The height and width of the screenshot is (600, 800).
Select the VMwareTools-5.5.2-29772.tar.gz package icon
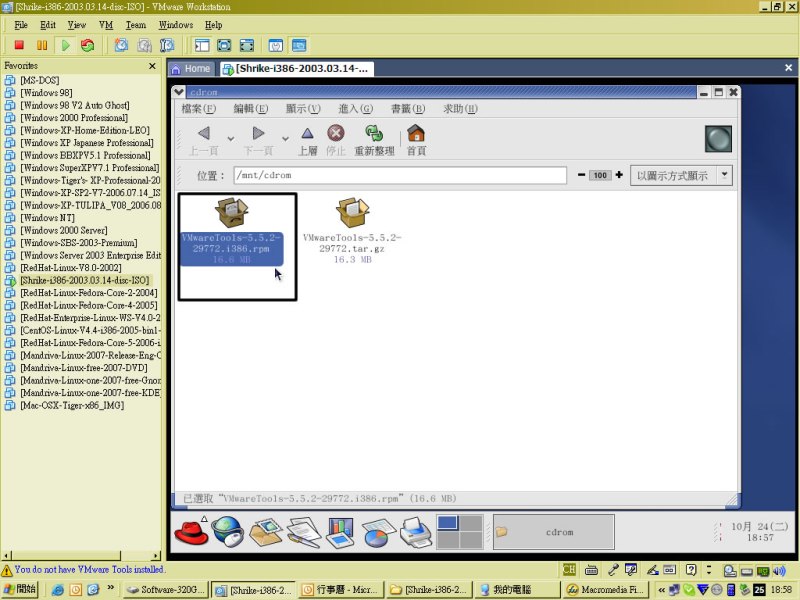352,213
